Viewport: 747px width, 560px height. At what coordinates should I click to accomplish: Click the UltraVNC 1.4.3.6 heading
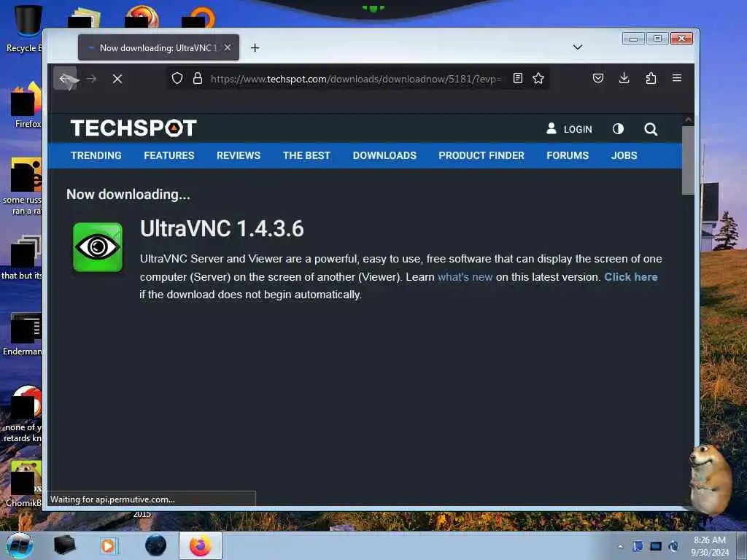pyautogui.click(x=222, y=228)
